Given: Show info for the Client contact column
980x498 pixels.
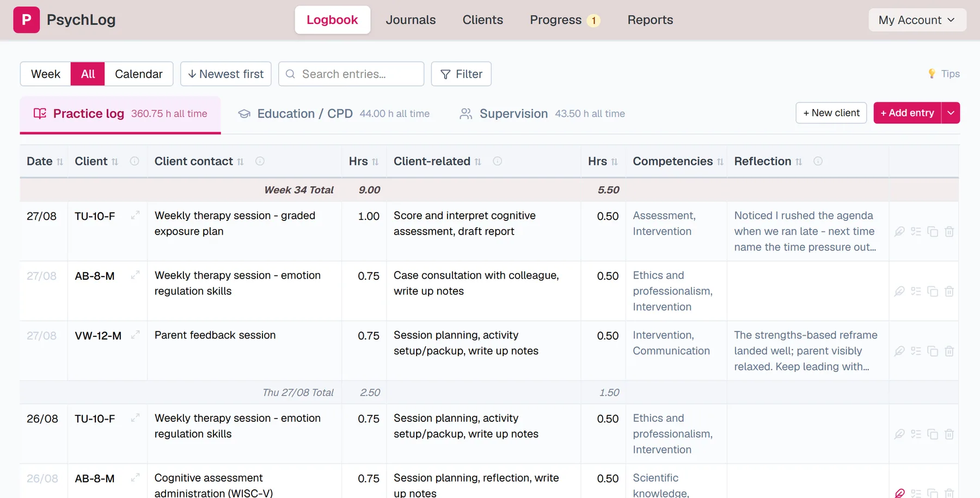Looking at the screenshot, I should [260, 161].
